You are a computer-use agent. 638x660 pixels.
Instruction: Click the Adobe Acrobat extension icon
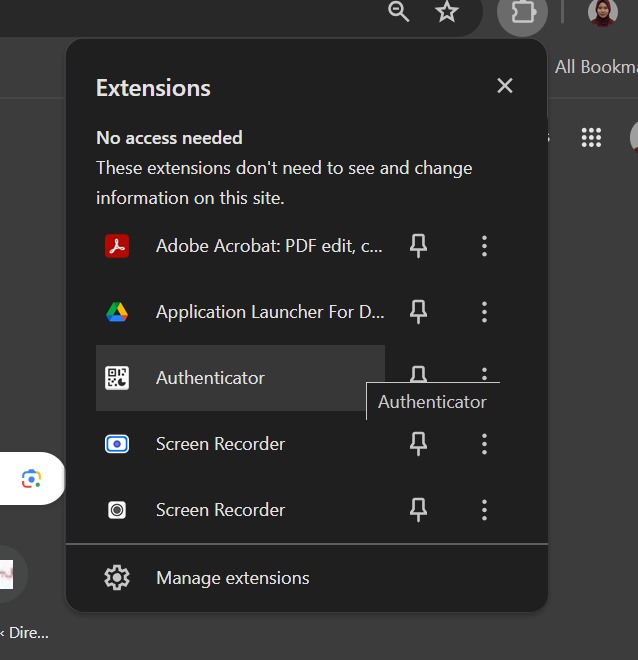pos(117,246)
